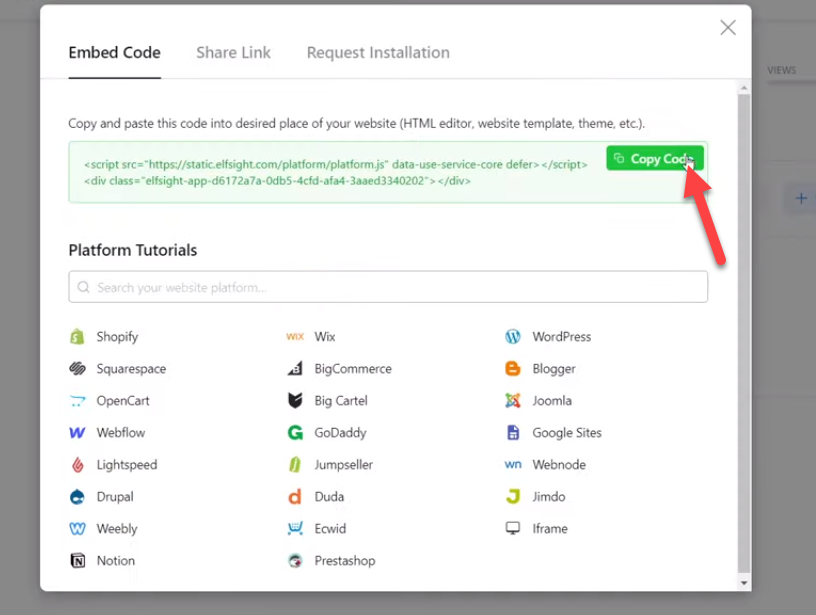Open the BigCommerce tutorial link

tap(353, 369)
